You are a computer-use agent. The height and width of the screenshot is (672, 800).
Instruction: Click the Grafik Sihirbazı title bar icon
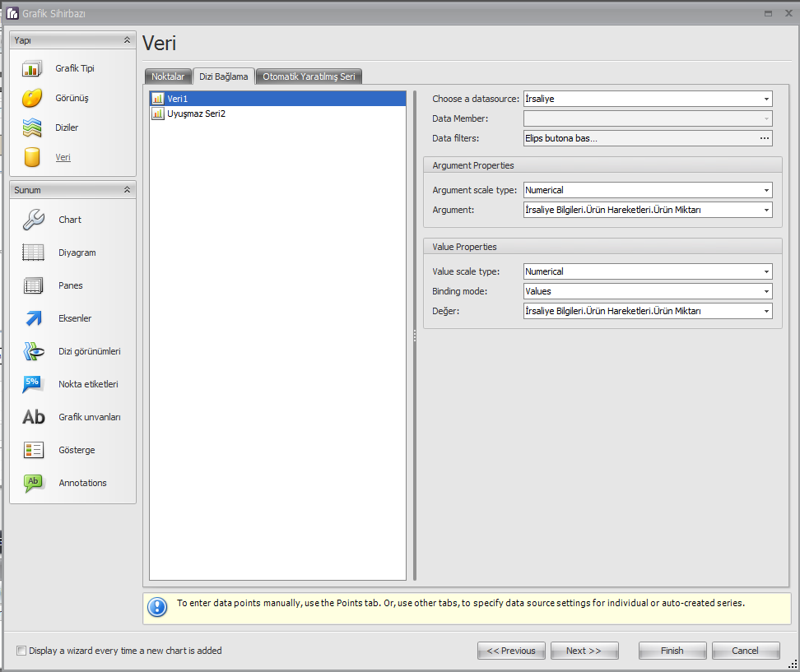12,13
